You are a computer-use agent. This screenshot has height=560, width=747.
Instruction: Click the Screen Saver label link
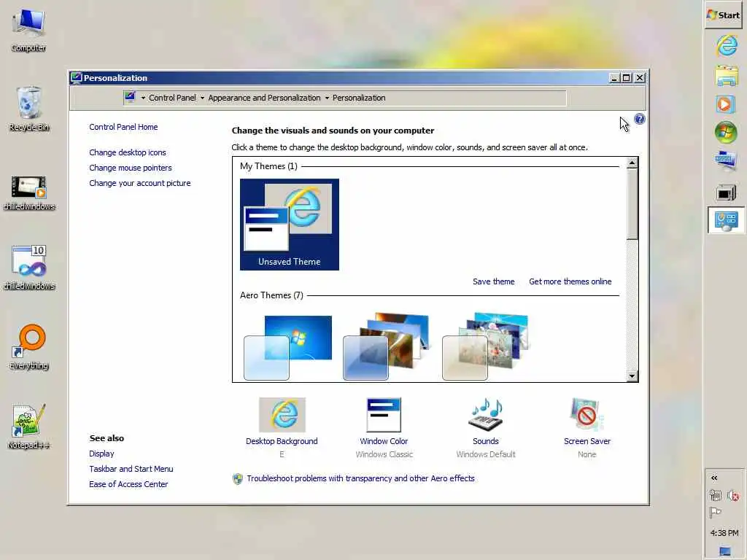(587, 441)
